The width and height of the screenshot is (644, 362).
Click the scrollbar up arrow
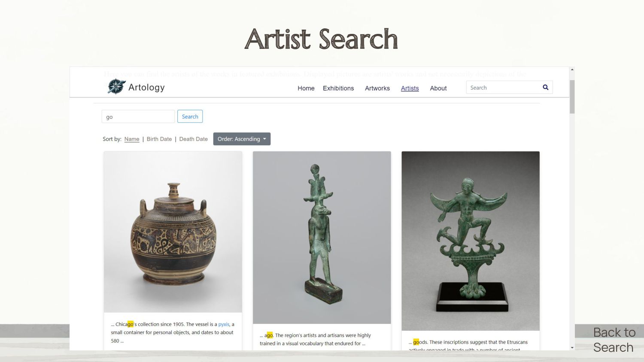[x=572, y=69]
